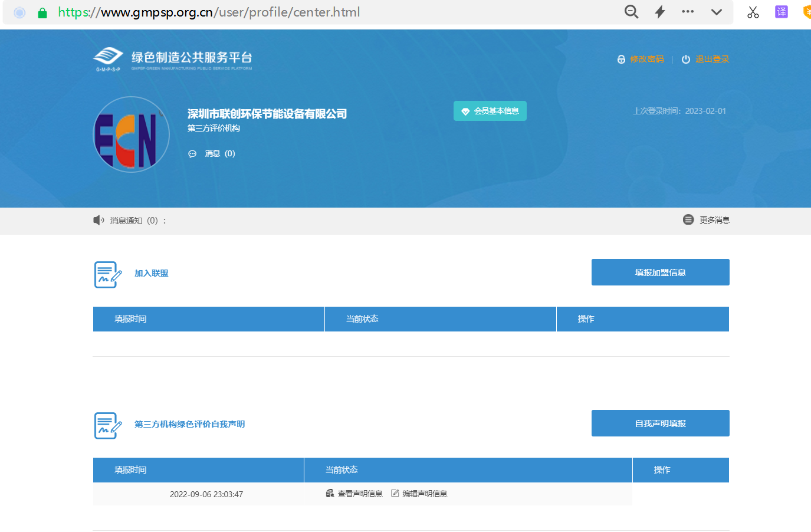This screenshot has height=532, width=811.
Task: Click the view icon beside 查看声明信息
Action: point(330,493)
